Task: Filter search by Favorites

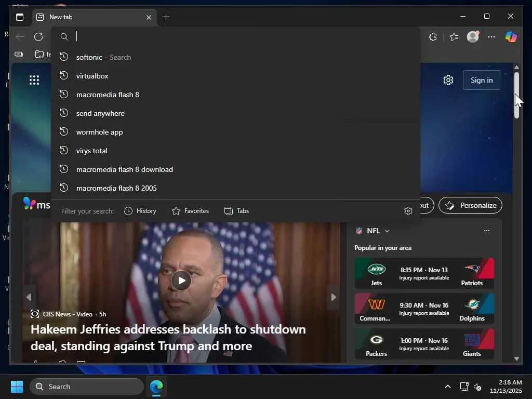Action: (190, 211)
